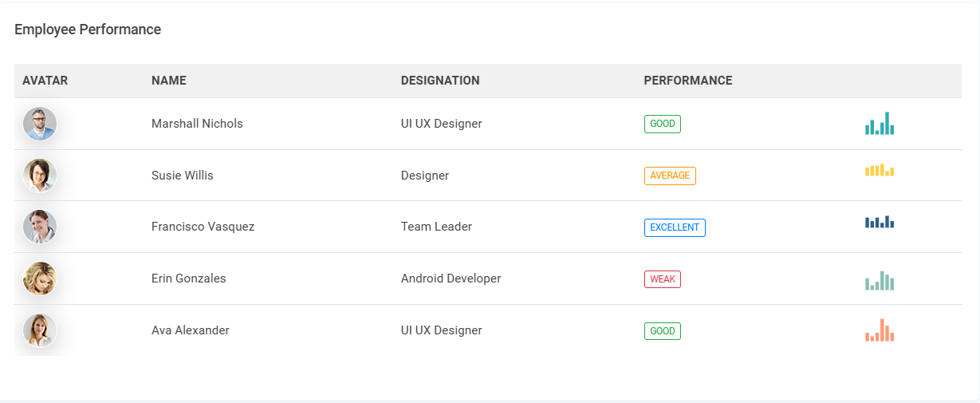Click the AVERAGE performance badge
The width and height of the screenshot is (980, 403).
tap(670, 176)
